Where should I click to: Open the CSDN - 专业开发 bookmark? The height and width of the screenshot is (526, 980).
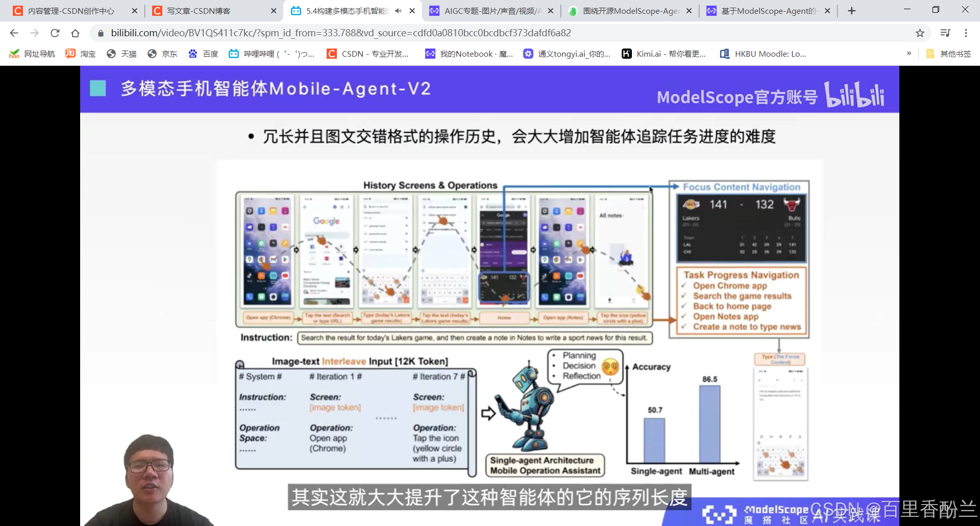pos(368,54)
